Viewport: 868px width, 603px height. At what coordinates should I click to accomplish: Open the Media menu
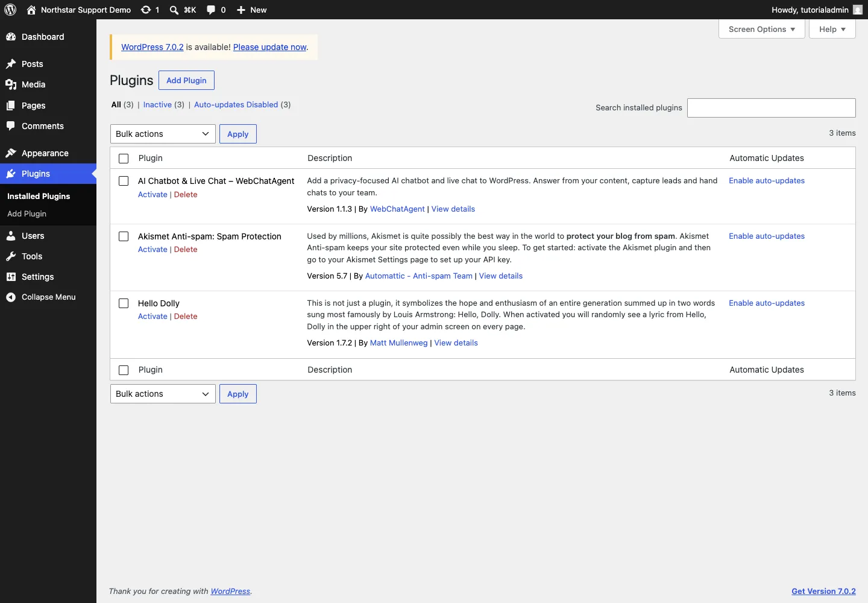pyautogui.click(x=48, y=84)
